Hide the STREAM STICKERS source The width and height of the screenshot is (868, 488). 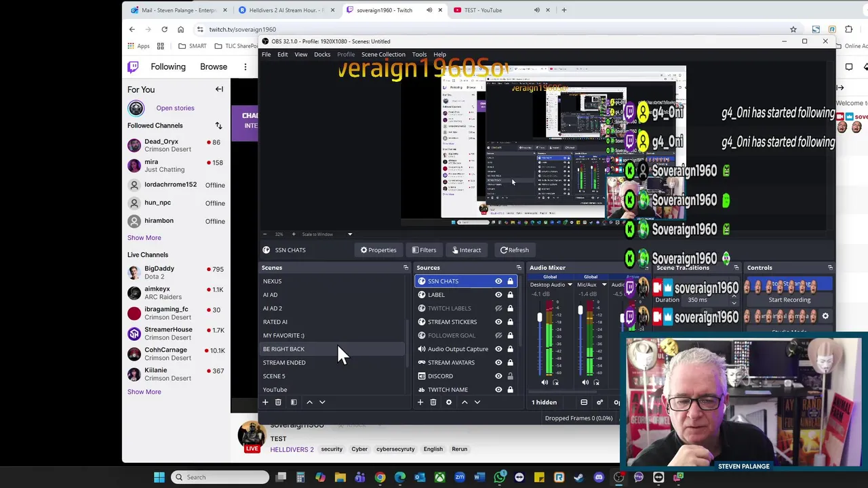(498, 322)
